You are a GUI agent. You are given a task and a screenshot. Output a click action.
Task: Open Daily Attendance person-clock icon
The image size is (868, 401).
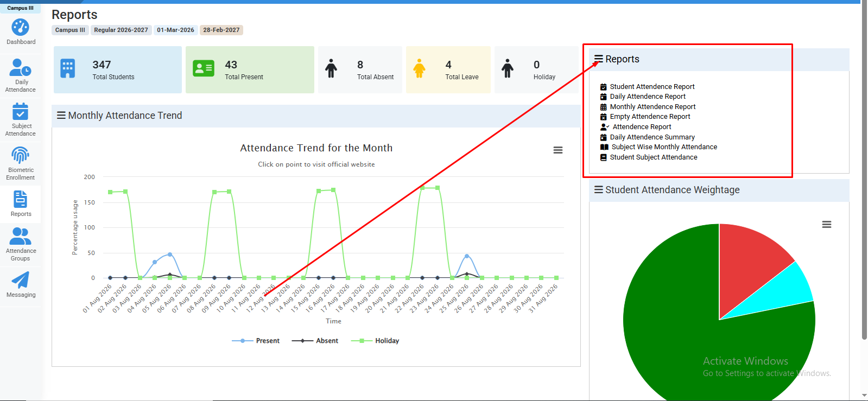[x=21, y=68]
